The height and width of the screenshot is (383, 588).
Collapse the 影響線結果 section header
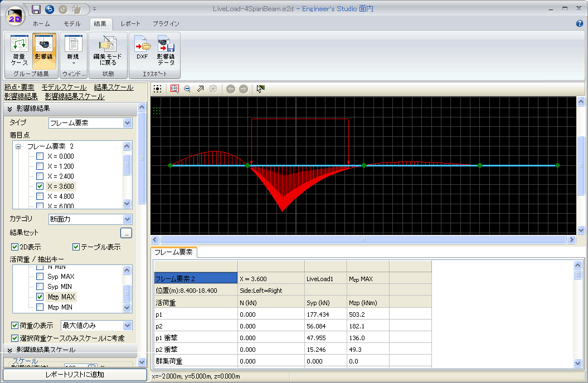tap(70, 109)
